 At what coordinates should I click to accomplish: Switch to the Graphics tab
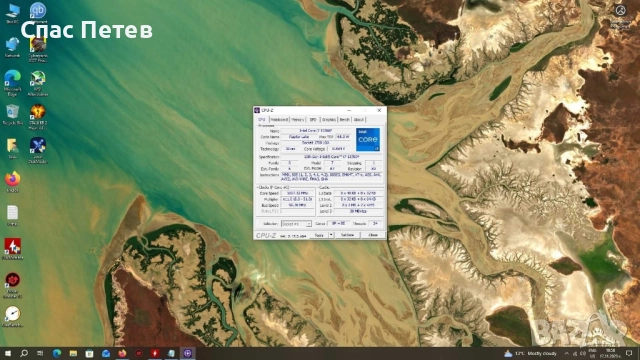click(329, 120)
